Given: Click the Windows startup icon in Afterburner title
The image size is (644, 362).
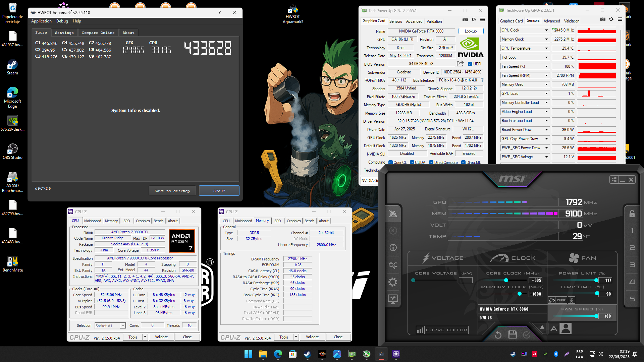Looking at the screenshot, I should coord(614,180).
